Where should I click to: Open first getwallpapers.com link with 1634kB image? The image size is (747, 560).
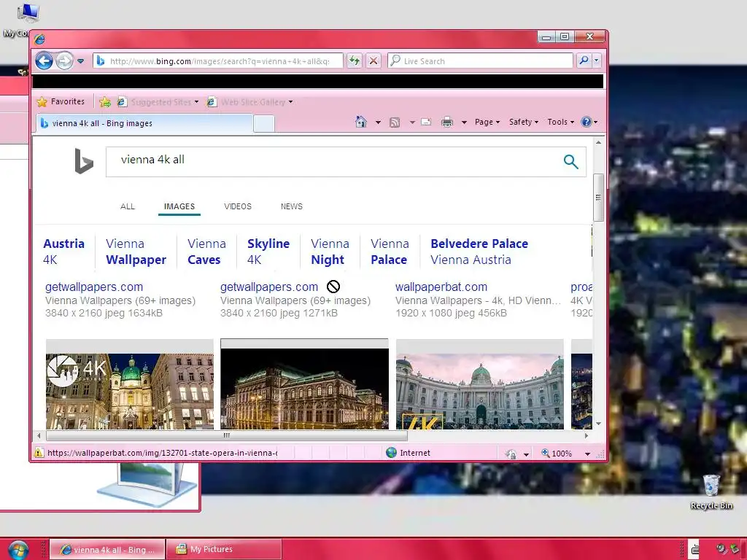pos(94,287)
